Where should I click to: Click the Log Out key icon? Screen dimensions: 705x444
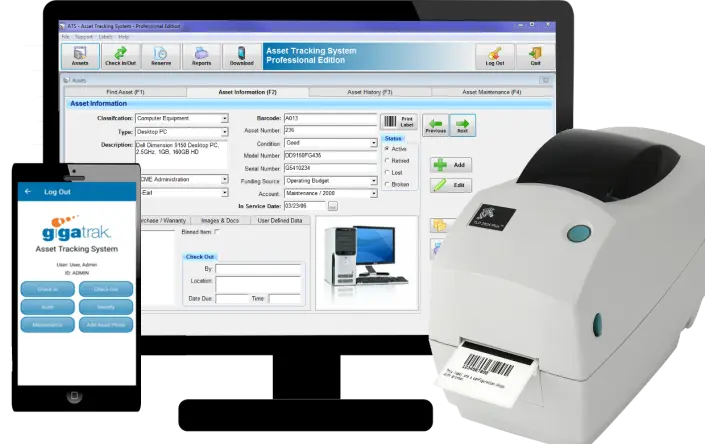coord(495,57)
